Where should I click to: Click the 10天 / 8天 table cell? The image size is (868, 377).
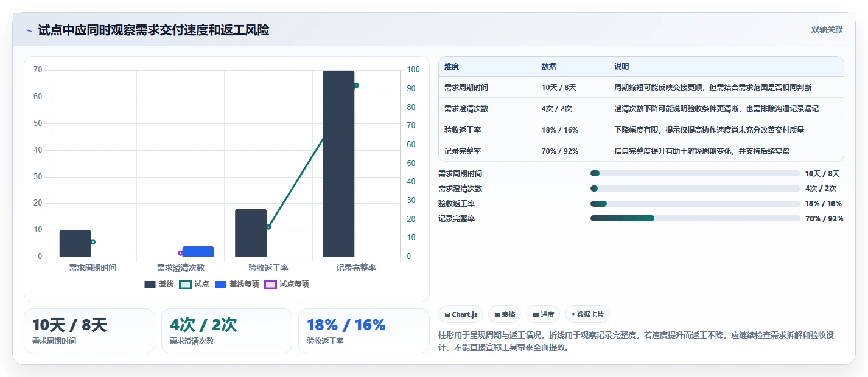(x=559, y=88)
